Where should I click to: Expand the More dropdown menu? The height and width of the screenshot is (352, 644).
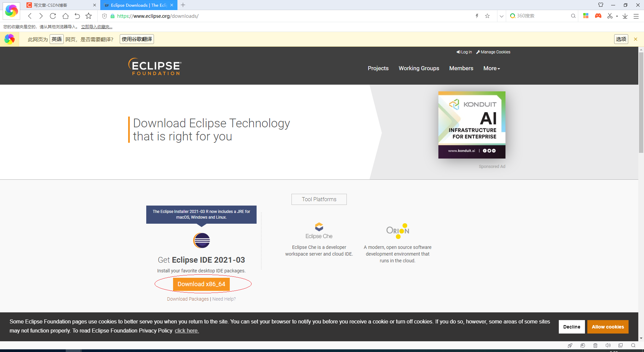pyautogui.click(x=492, y=68)
